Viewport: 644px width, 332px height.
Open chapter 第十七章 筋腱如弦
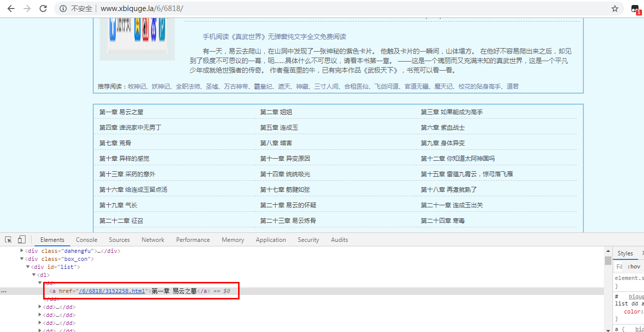[285, 189]
